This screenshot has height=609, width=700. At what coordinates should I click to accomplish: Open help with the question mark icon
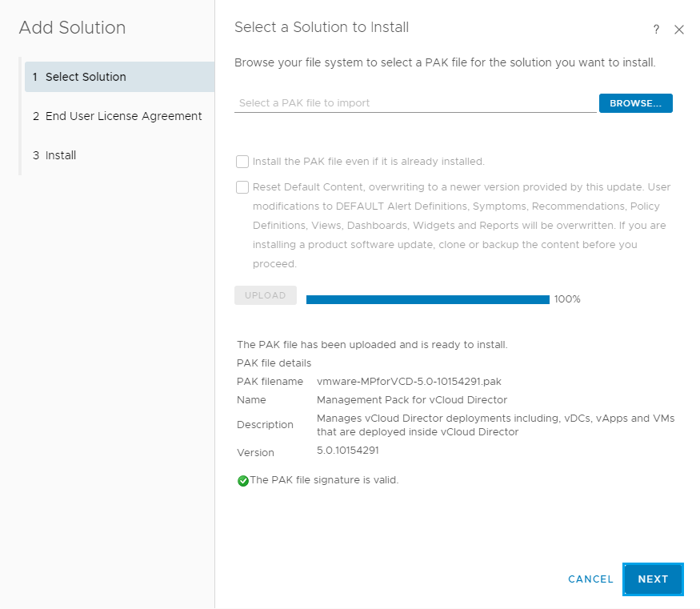tap(656, 30)
